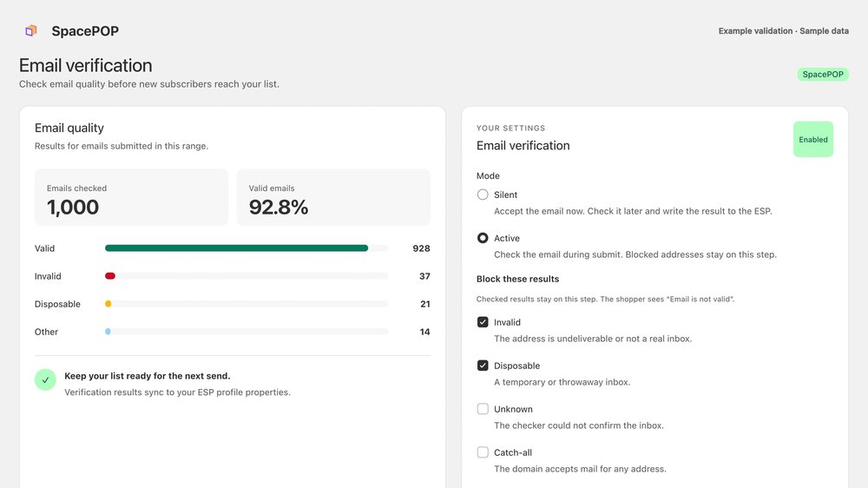Viewport: 868px width, 488px height.
Task: Click the SpacePOP brand name header
Action: (x=85, y=31)
